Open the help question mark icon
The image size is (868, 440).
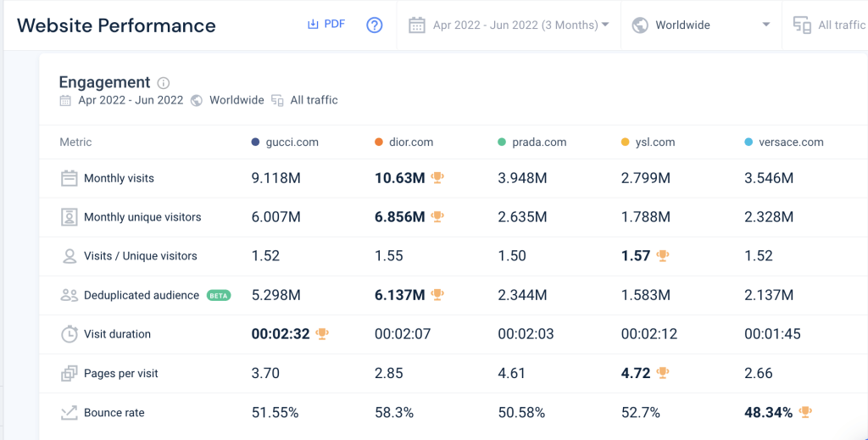[375, 25]
